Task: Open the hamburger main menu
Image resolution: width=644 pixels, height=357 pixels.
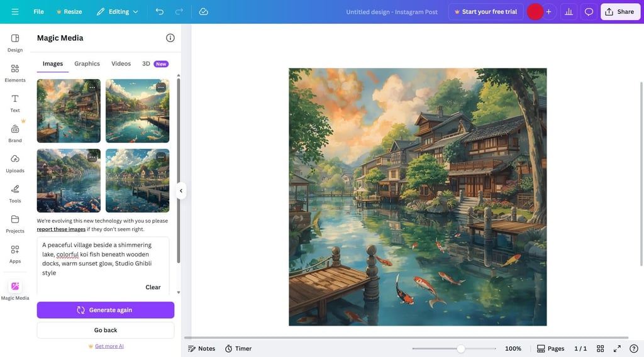Action: (15, 11)
